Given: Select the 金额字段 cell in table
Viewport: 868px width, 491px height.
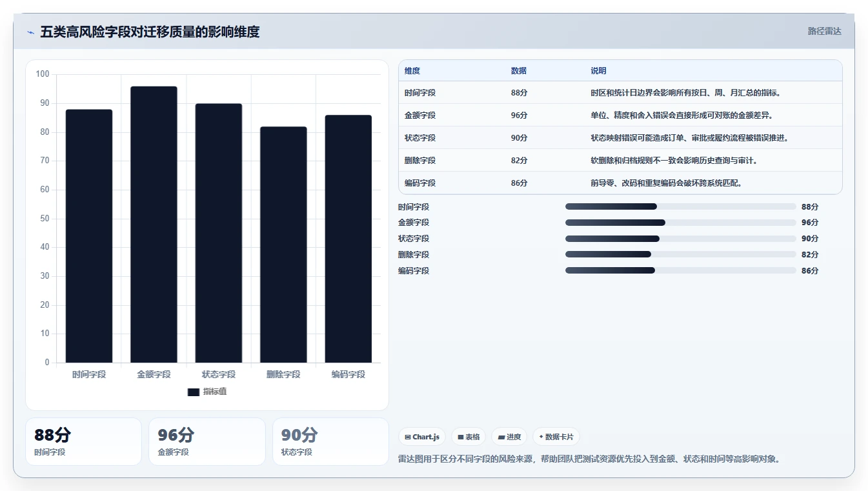Looking at the screenshot, I should click(x=420, y=115).
